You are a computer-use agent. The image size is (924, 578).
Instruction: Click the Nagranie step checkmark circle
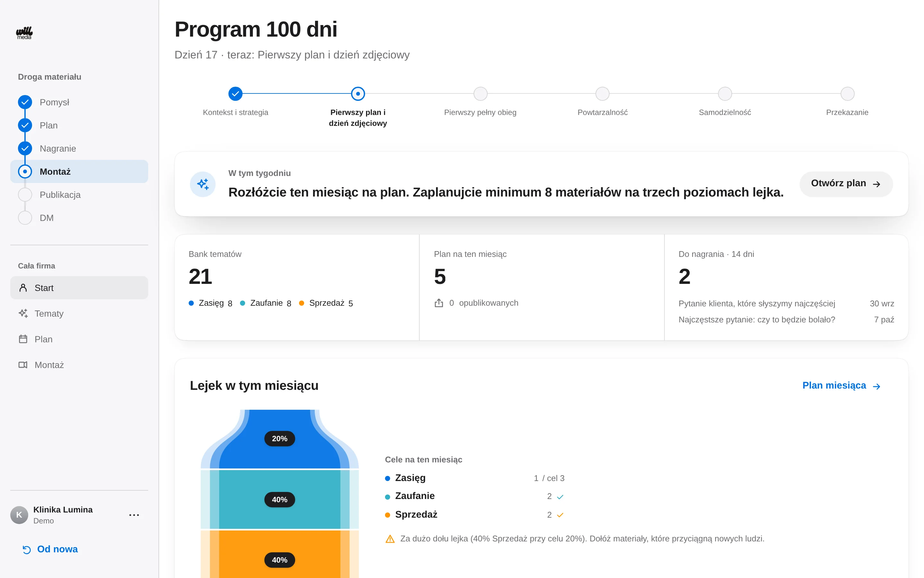click(x=25, y=148)
